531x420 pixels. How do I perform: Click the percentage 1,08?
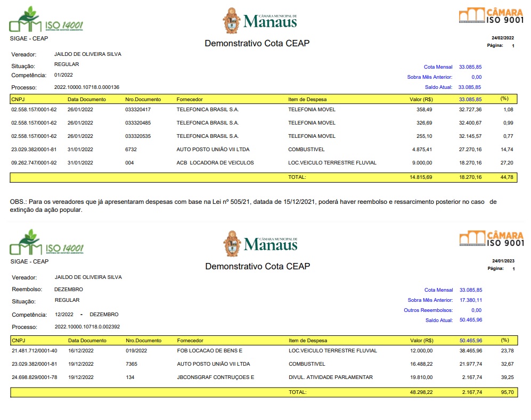508,110
